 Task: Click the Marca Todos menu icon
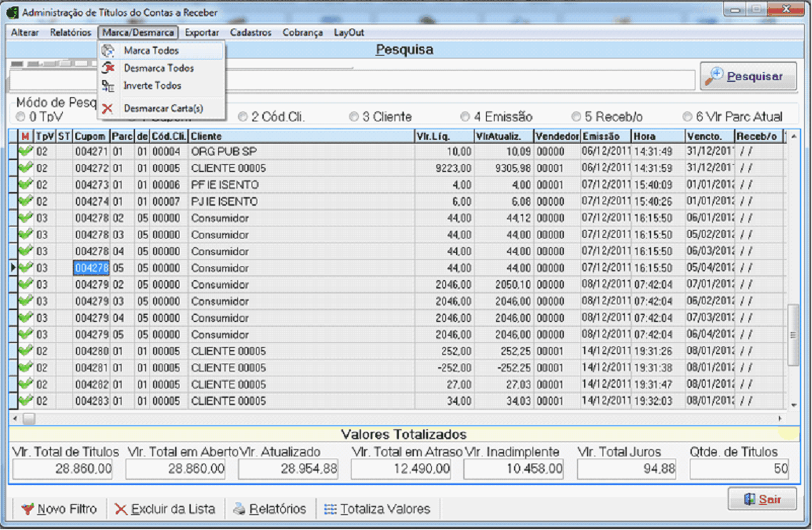[108, 51]
